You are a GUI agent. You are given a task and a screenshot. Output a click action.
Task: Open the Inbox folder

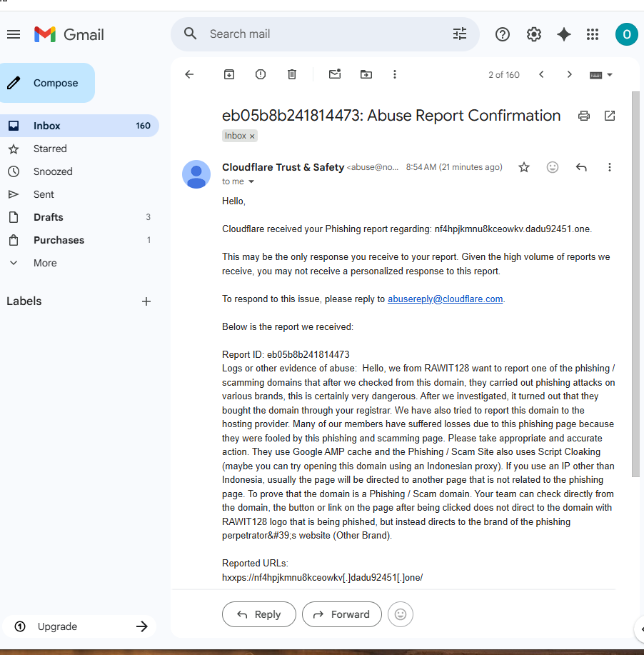[x=79, y=126]
